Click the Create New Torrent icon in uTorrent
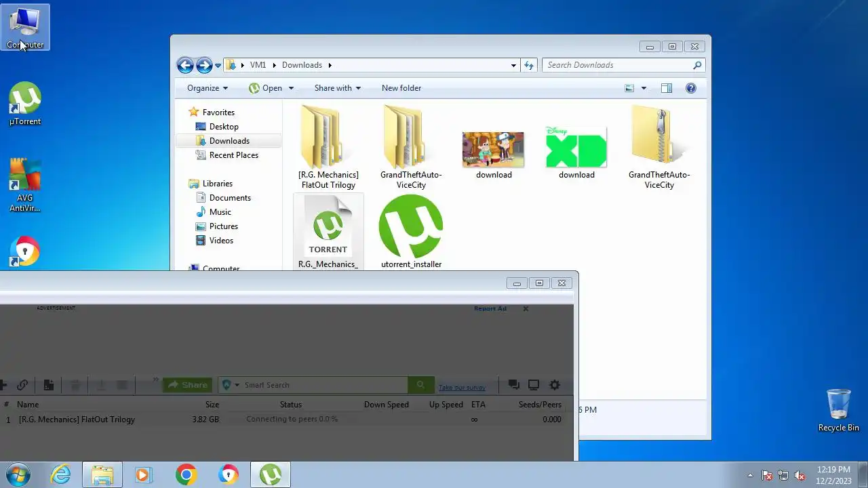Screen dimensions: 868x488 pyautogui.click(x=49, y=385)
